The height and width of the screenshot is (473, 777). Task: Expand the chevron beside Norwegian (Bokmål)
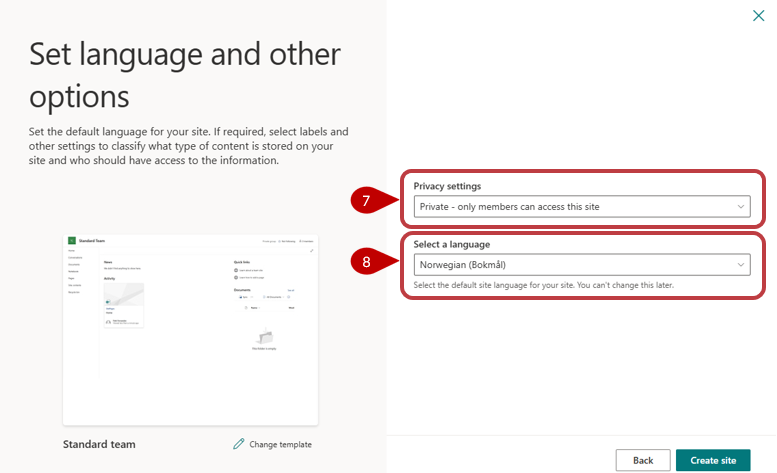tap(741, 265)
